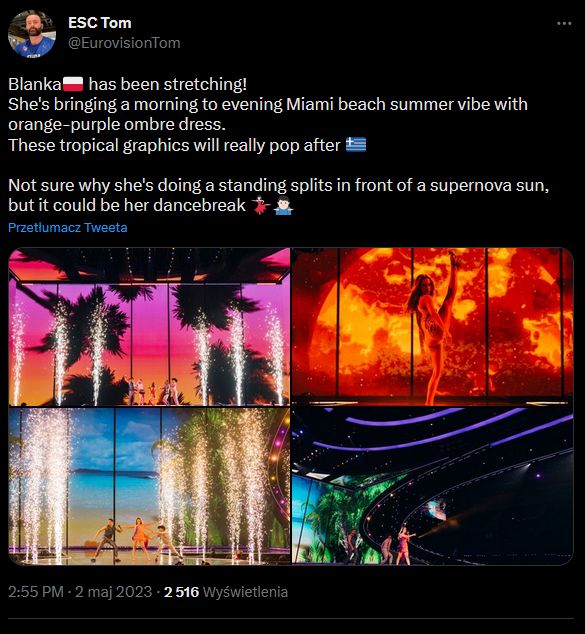Viewport: 585px width, 634px height.
Task: Open the 2 516 Wyświetlenia view count
Action: coord(226,592)
